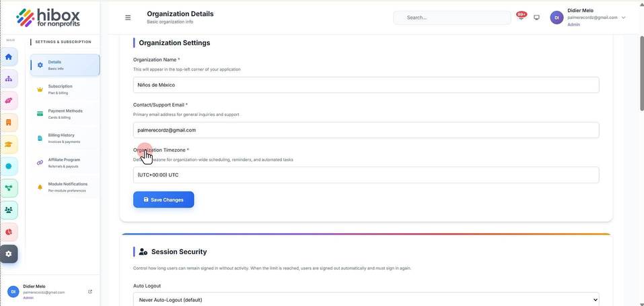Click external link icon beside Didier Melo
The width and height of the screenshot is (644, 306).
pos(90,292)
